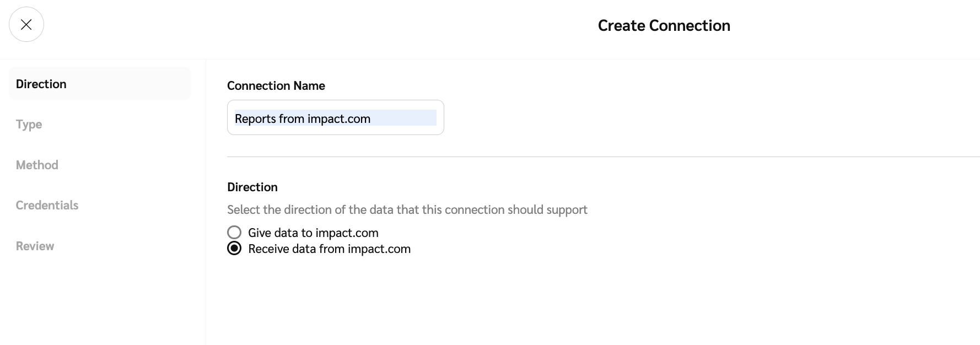Select the Give data radio button
This screenshot has width=980, height=345.
click(234, 233)
